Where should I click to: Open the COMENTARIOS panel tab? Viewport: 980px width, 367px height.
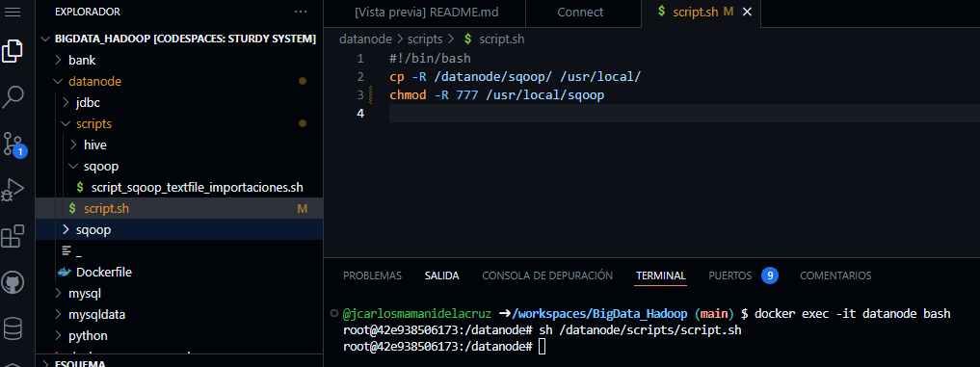835,275
